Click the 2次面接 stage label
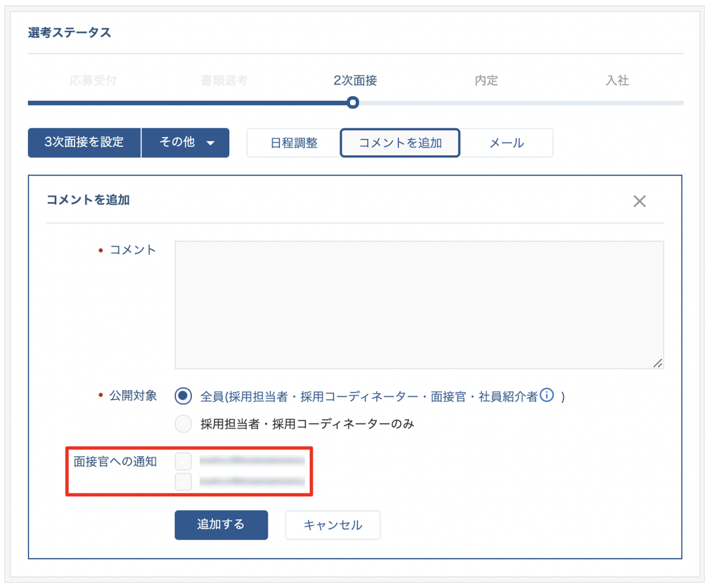The height and width of the screenshot is (588, 714). 355,80
